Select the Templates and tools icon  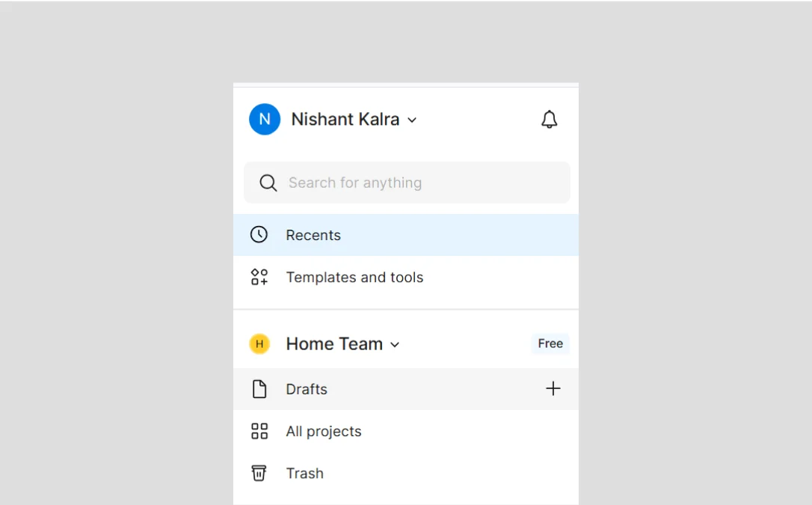coord(259,276)
